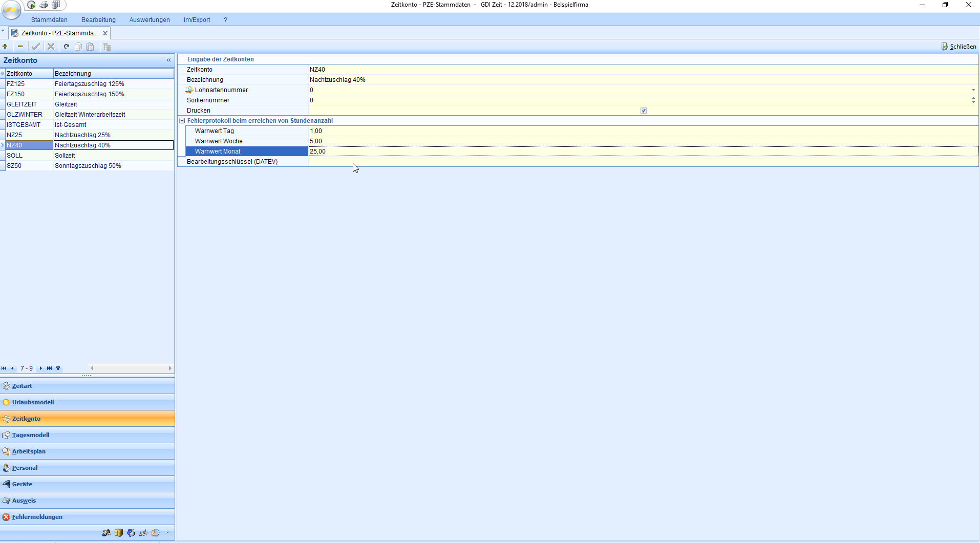
Task: Click the refresh arrow toolbar icon
Action: (x=67, y=47)
